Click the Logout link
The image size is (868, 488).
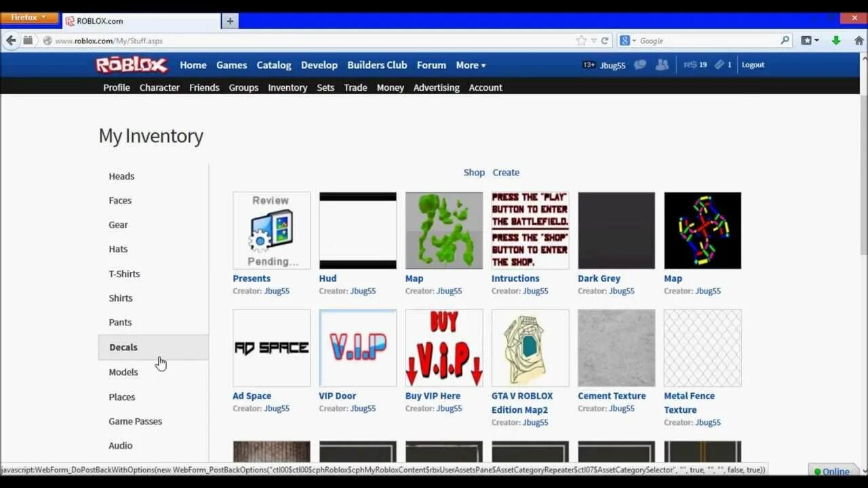pyautogui.click(x=753, y=65)
